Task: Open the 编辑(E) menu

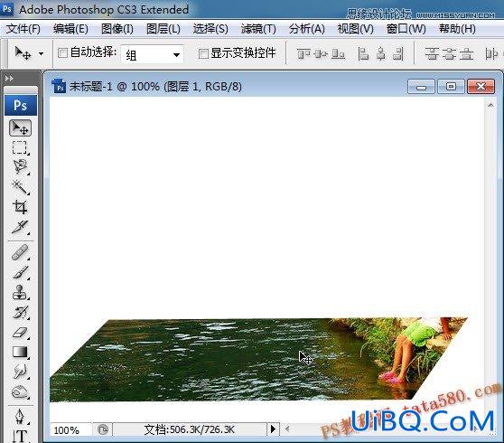Action: pyautogui.click(x=70, y=29)
